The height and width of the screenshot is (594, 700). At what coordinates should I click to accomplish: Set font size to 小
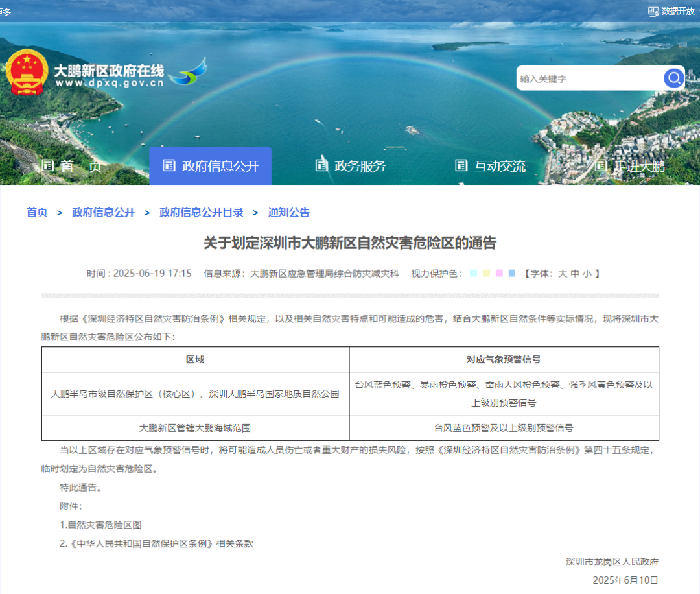[x=587, y=274]
